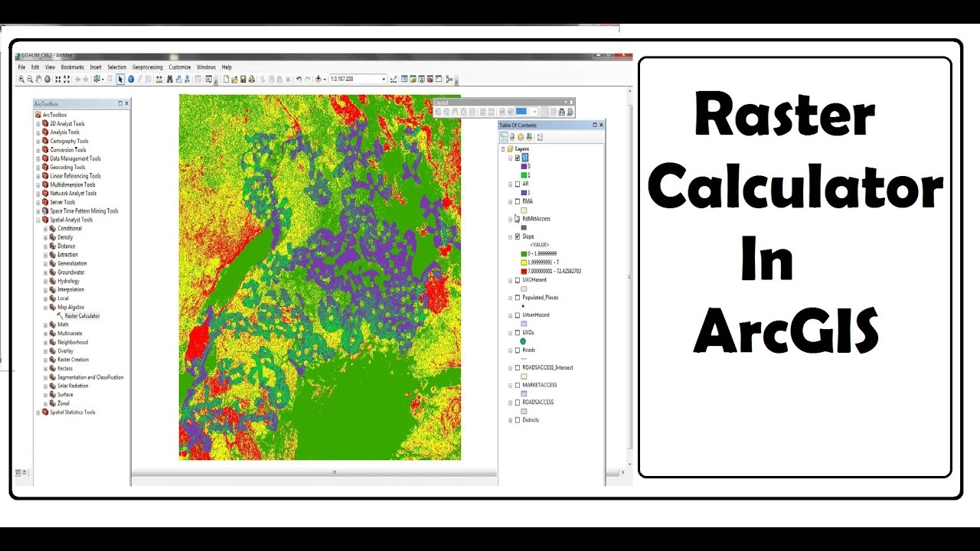Screen dimensions: 980x551
Task: Open the Layout toolbar zoom percent dropdown
Action: [x=534, y=112]
